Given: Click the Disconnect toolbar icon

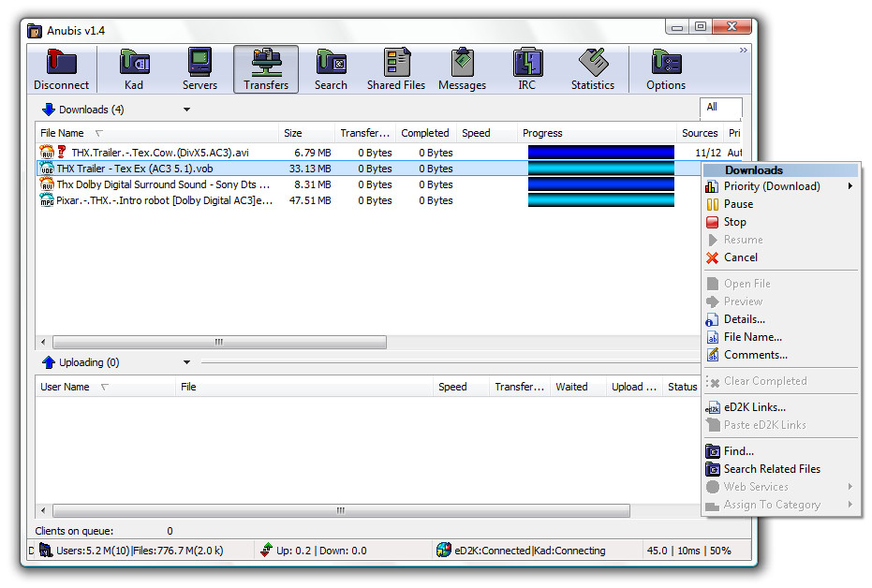Looking at the screenshot, I should tap(61, 69).
